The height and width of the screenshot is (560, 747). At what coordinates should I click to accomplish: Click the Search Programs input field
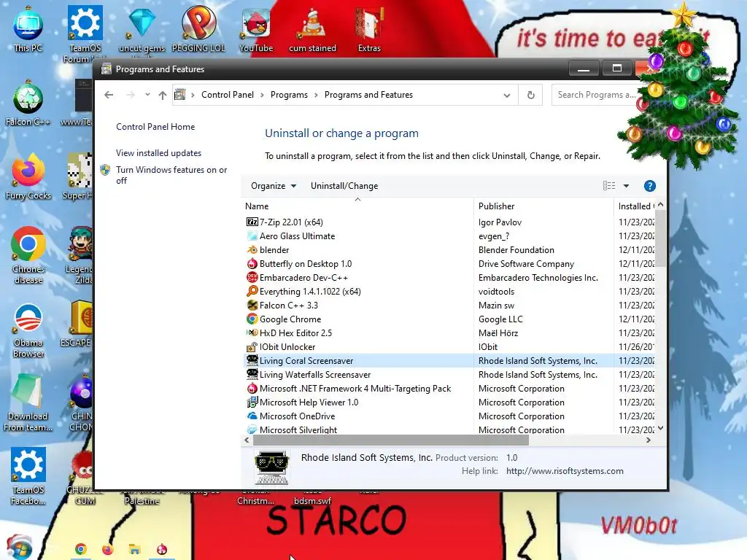(x=598, y=95)
